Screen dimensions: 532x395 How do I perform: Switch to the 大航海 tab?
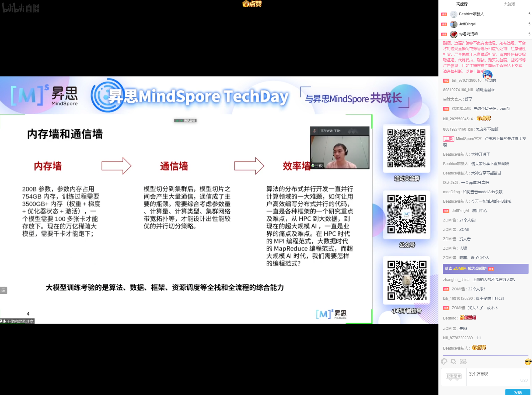[509, 4]
